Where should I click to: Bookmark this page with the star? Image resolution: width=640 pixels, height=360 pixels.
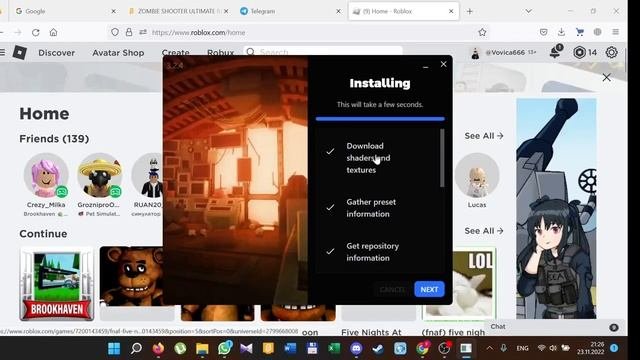click(482, 32)
